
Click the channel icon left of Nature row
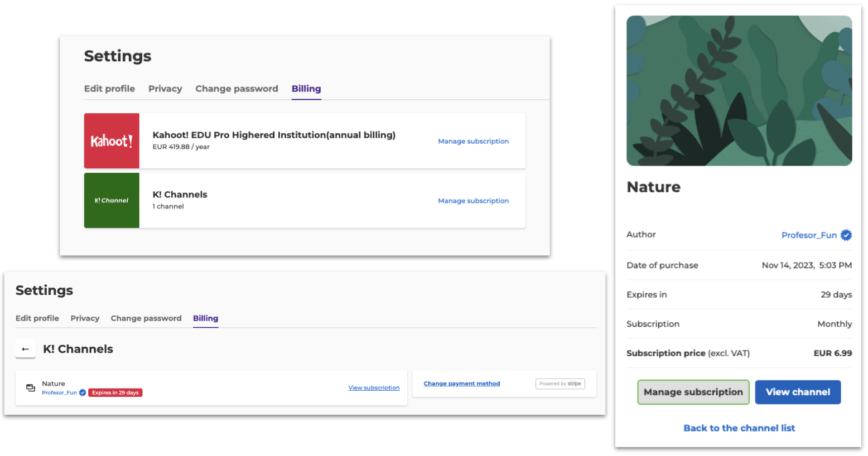[31, 388]
